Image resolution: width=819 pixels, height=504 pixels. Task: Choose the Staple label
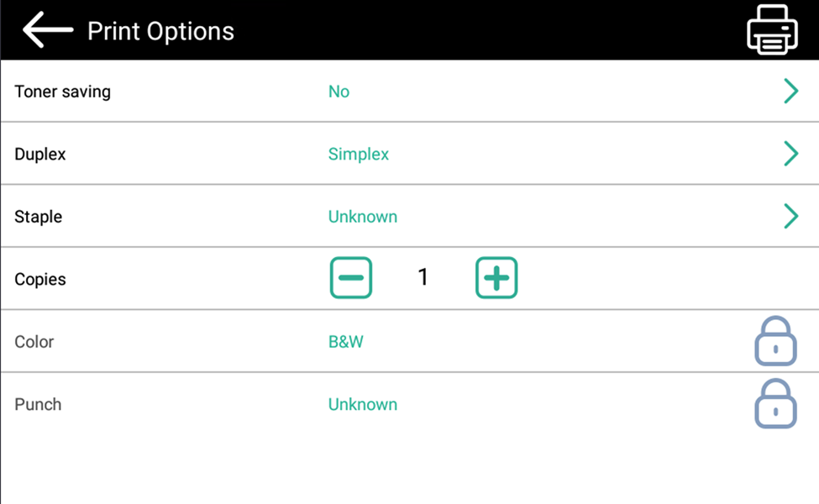(x=38, y=217)
